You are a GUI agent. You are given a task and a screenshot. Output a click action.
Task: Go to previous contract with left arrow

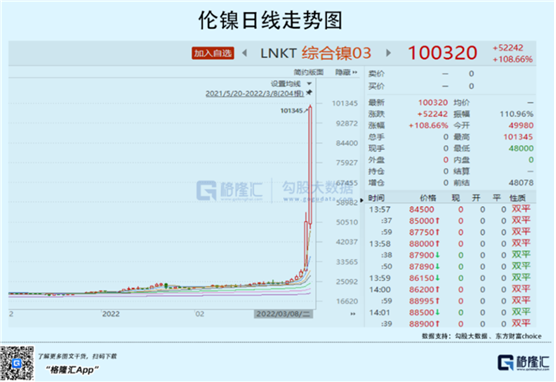coord(244,53)
